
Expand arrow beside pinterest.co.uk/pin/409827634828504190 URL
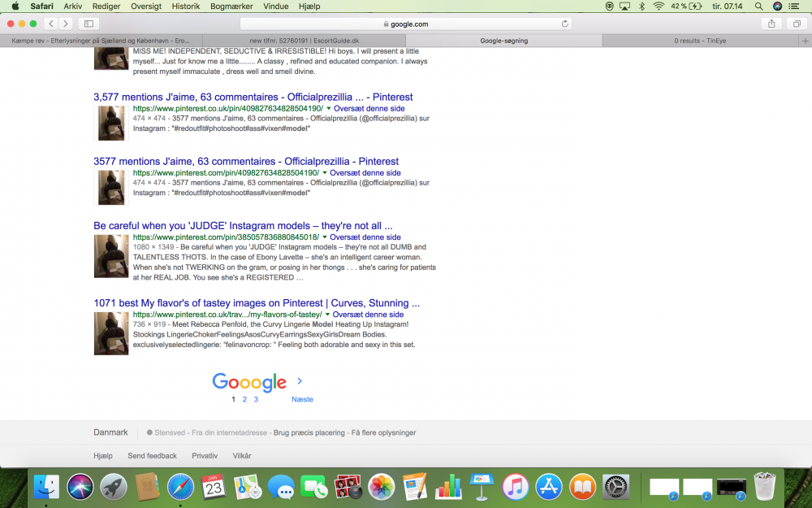[x=328, y=108]
